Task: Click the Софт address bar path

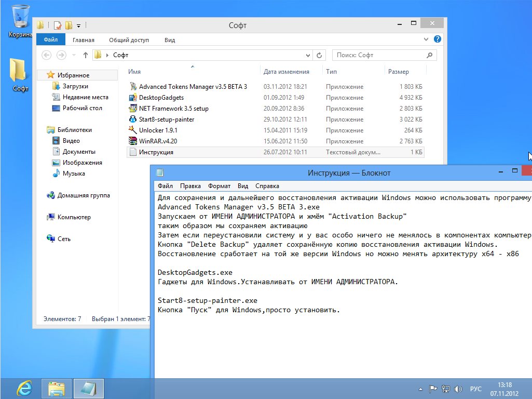Action: pyautogui.click(x=120, y=55)
